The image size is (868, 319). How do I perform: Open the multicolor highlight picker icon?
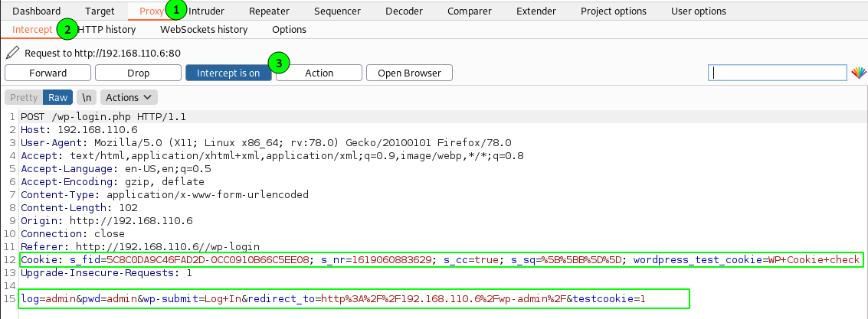tap(859, 73)
